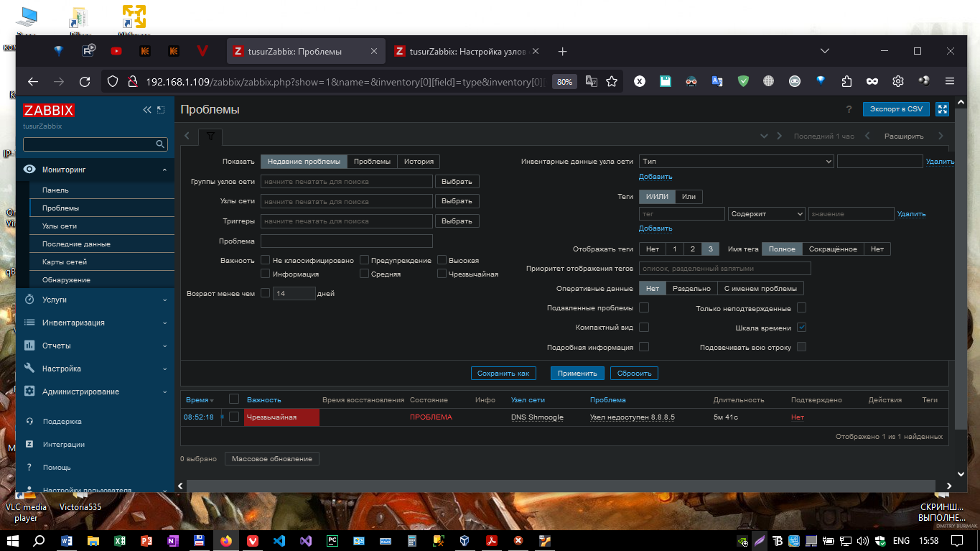Click the Сохранить как button
The width and height of the screenshot is (980, 551).
[504, 374]
